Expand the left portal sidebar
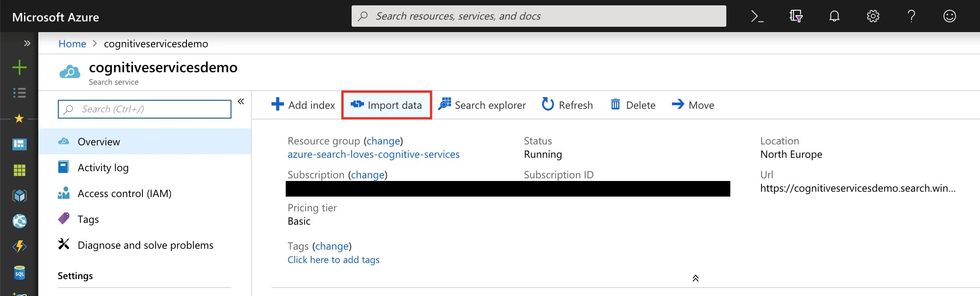980x296 pixels. click(x=27, y=43)
